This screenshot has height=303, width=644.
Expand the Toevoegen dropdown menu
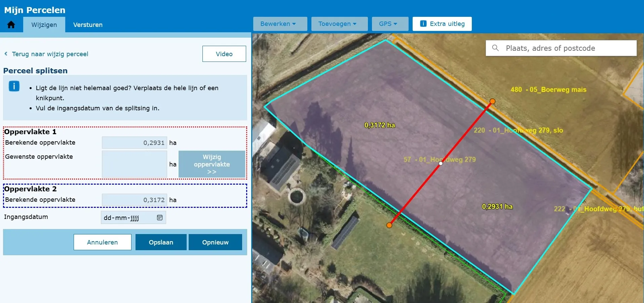tap(339, 24)
